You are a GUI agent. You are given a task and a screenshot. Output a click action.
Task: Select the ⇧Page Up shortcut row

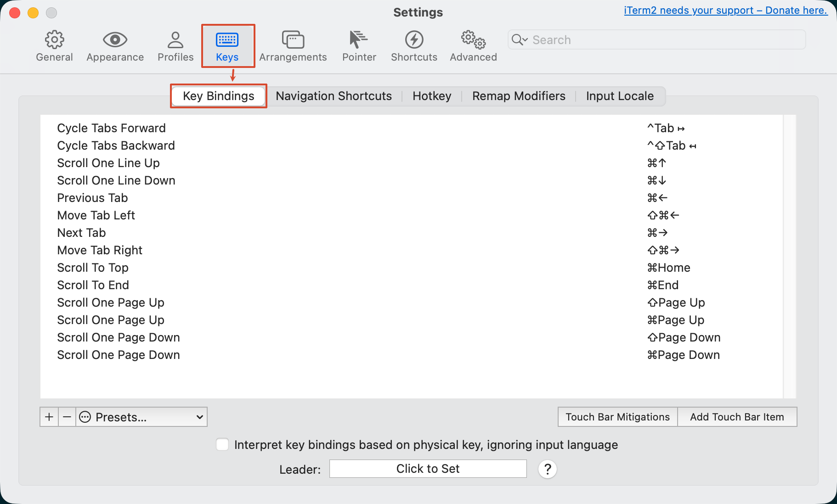411,302
